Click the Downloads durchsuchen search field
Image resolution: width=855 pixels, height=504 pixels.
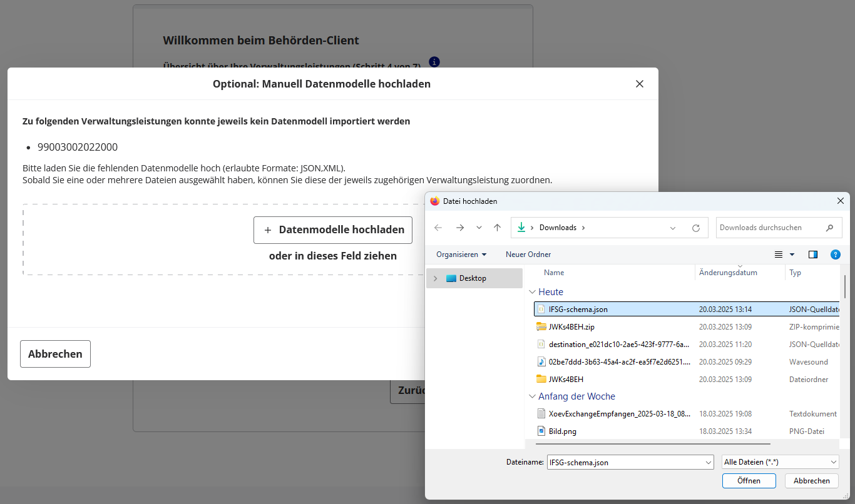click(771, 228)
